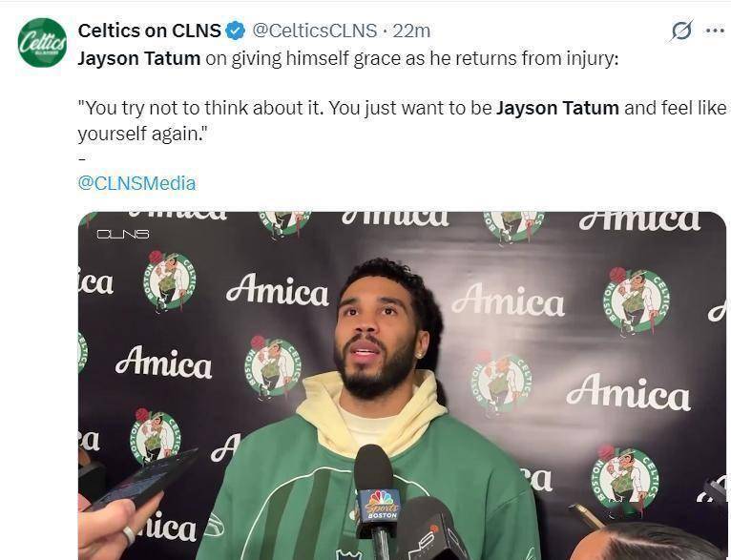731x560 pixels.
Task: Click the blue verified badge
Action: point(236,31)
